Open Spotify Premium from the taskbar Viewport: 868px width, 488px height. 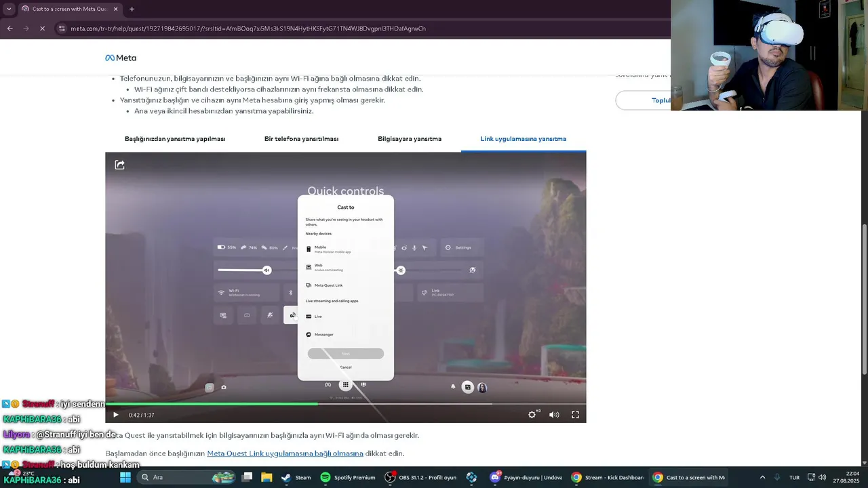point(348,477)
